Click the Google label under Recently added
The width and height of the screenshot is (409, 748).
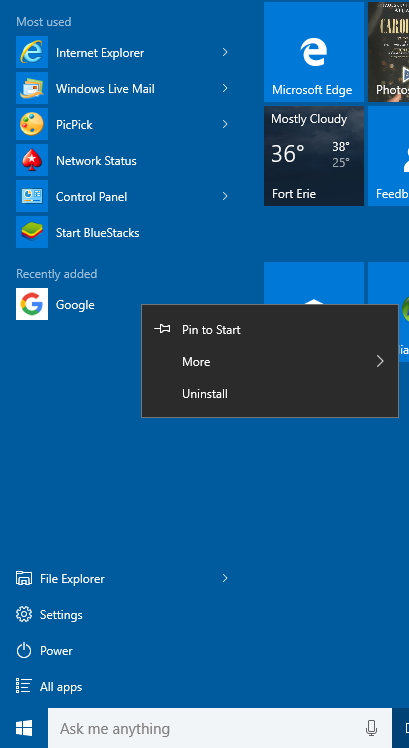75,305
